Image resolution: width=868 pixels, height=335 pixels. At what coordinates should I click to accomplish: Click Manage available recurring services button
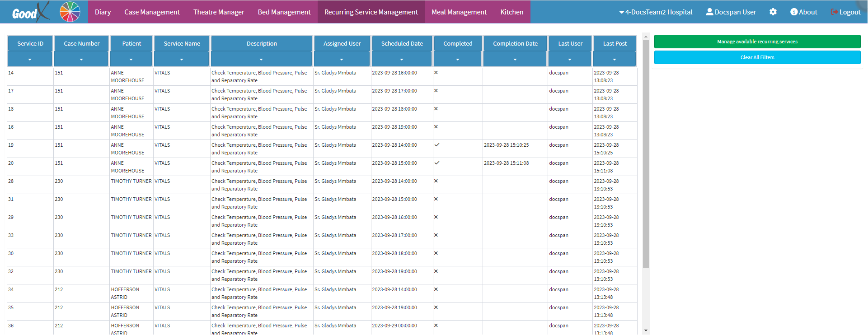pyautogui.click(x=757, y=42)
